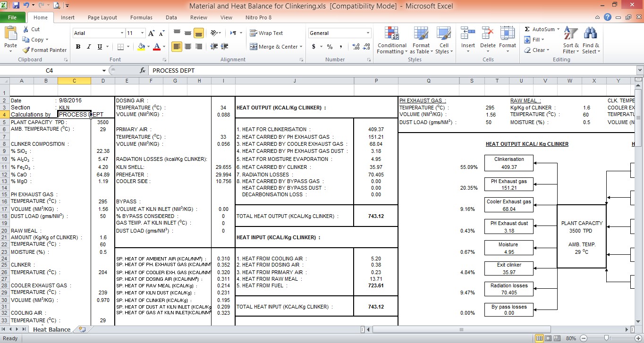Click the Save icon in quick access toolbar
This screenshot has width=644, height=343.
(x=16, y=6)
